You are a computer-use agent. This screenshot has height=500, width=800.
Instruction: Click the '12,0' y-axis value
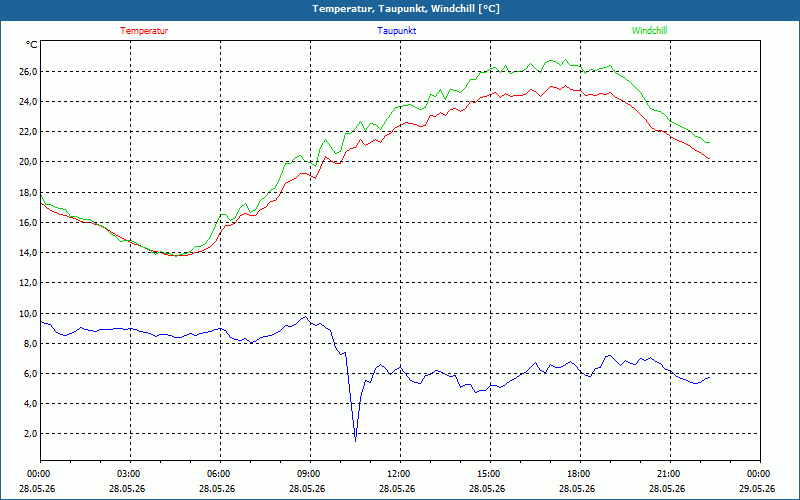pos(29,283)
